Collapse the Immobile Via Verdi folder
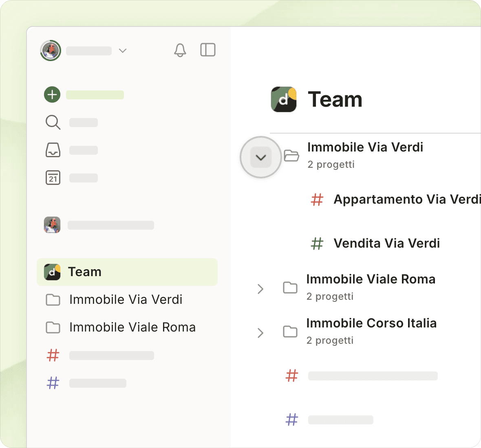Screen dimensions: 481x448 [x=260, y=157]
